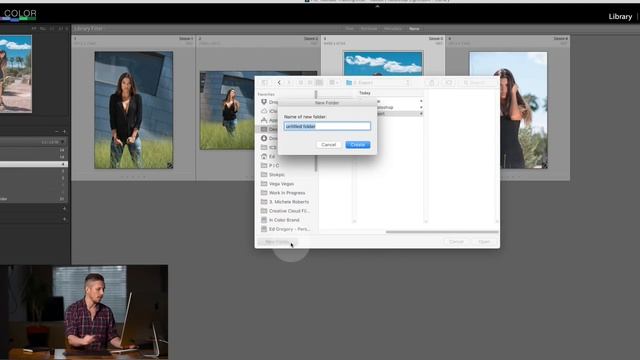The height and width of the screenshot is (360, 640).
Task: Select Dropbox in the Favorites sidebar
Action: pyautogui.click(x=269, y=102)
